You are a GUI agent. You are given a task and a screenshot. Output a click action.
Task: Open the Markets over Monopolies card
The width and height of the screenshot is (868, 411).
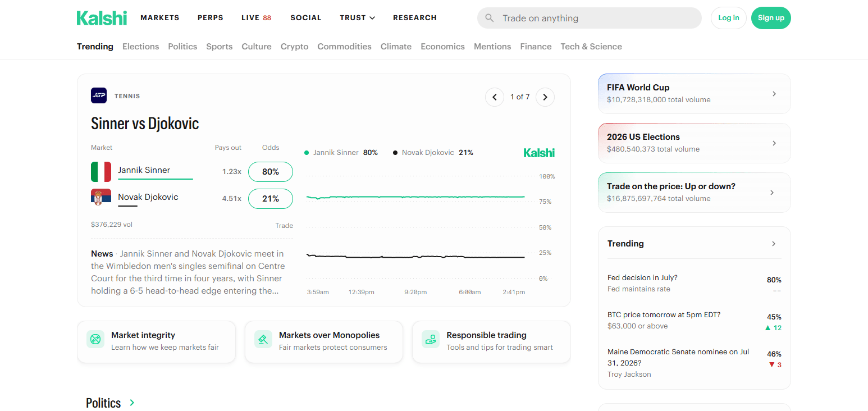324,342
